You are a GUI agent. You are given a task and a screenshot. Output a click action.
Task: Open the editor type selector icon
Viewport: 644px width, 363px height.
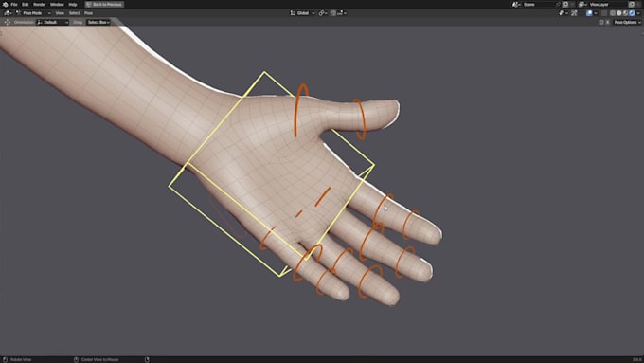click(8, 13)
